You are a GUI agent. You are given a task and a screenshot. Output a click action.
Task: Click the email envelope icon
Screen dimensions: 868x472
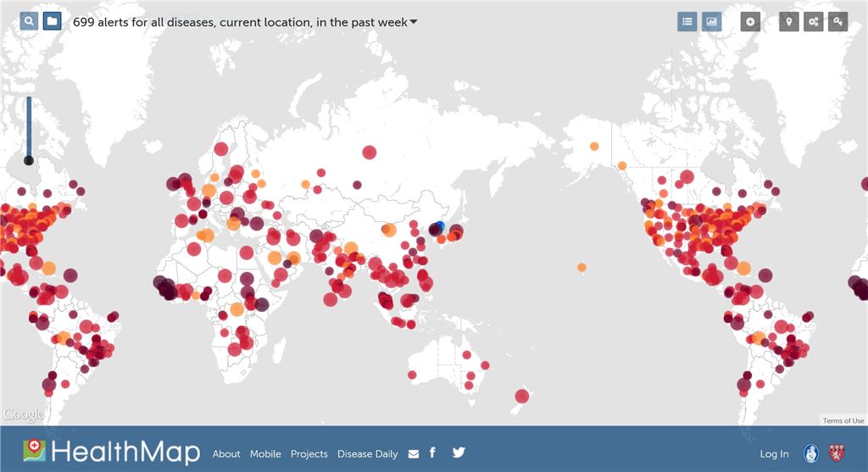click(414, 454)
